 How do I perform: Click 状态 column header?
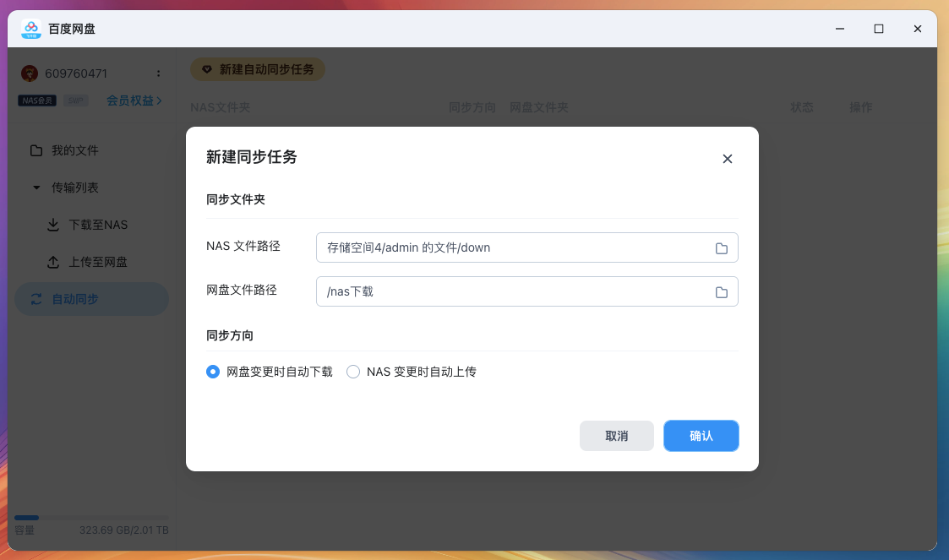point(801,107)
